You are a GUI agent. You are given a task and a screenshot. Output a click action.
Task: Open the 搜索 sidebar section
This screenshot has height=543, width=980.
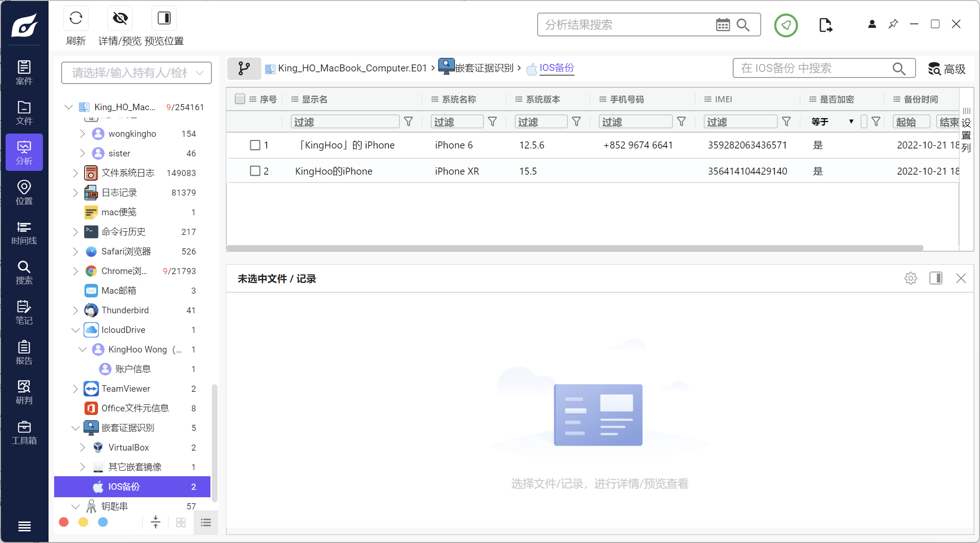24,272
